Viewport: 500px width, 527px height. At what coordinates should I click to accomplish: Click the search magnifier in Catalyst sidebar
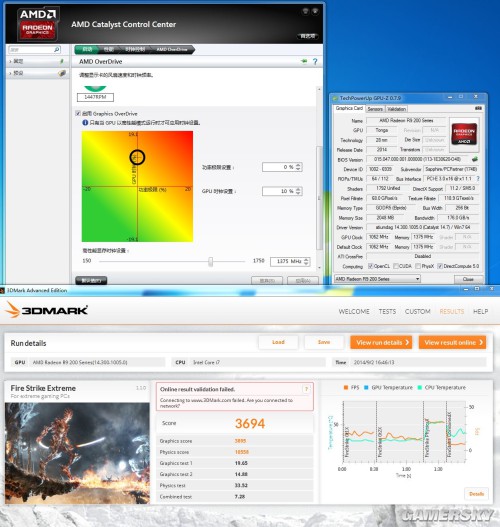coord(57,50)
